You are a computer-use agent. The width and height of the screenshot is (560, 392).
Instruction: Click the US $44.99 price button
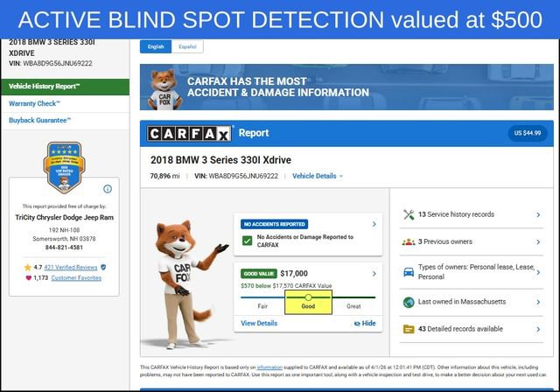pos(528,133)
